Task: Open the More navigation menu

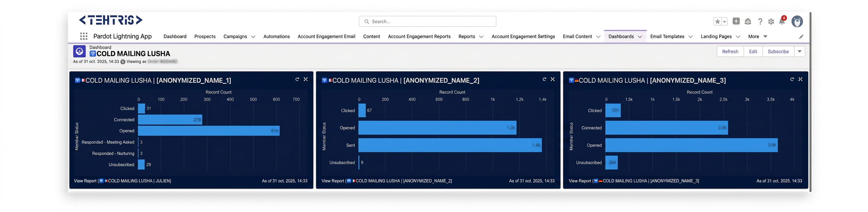Action: (x=758, y=36)
